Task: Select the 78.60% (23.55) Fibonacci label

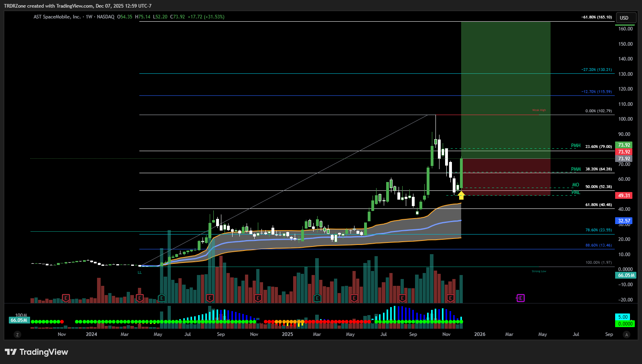Action: (599, 231)
